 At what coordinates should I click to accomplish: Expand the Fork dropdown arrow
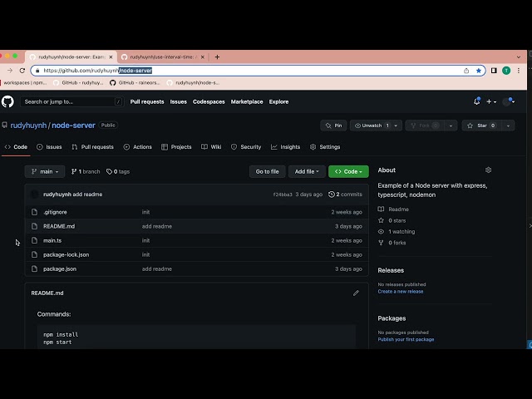451,126
